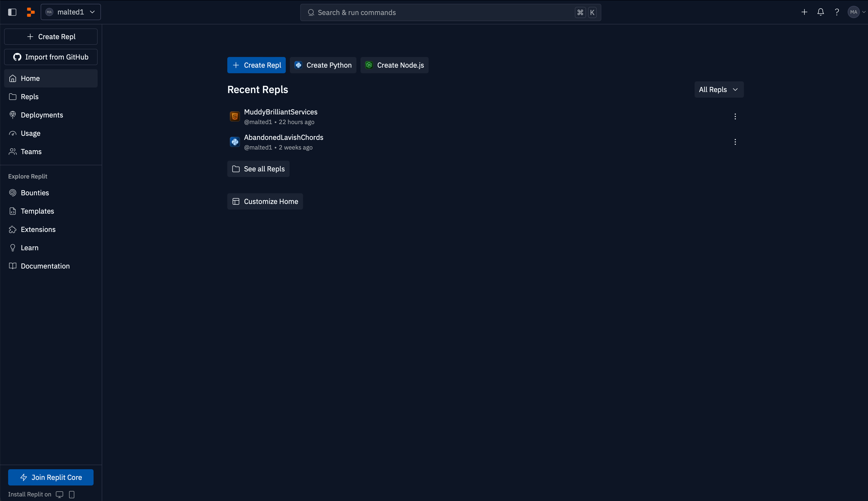The height and width of the screenshot is (501, 868).
Task: Open the AbandonedLavishChords repl
Action: 283,137
